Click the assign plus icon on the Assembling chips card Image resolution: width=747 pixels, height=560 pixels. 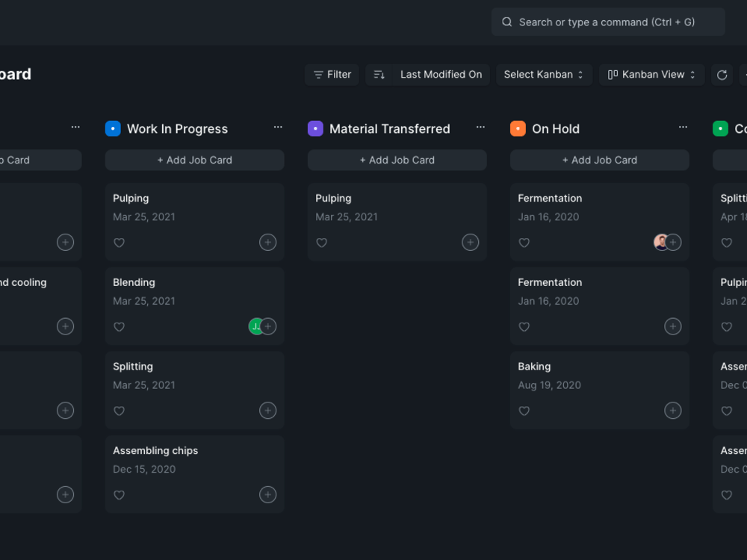click(268, 494)
